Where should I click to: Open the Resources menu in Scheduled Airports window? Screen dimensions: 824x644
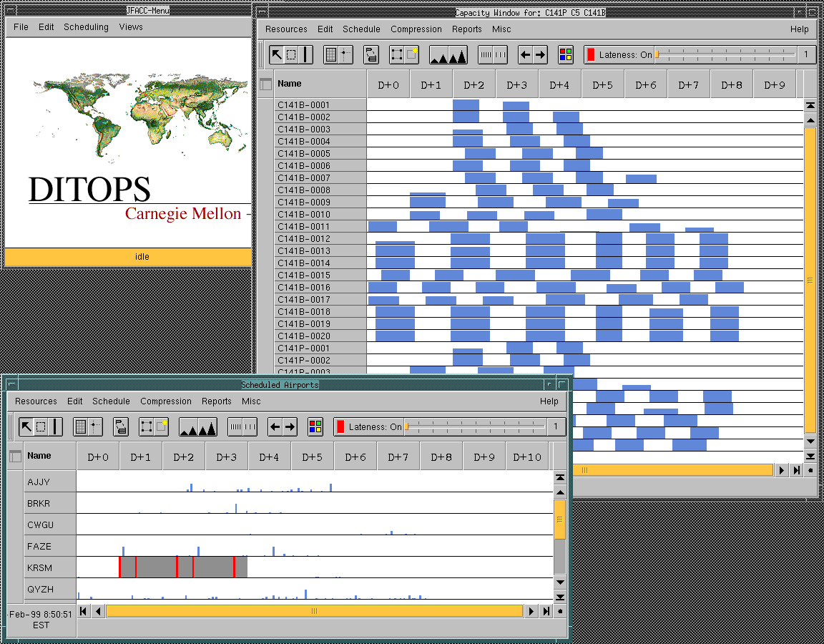(x=36, y=401)
